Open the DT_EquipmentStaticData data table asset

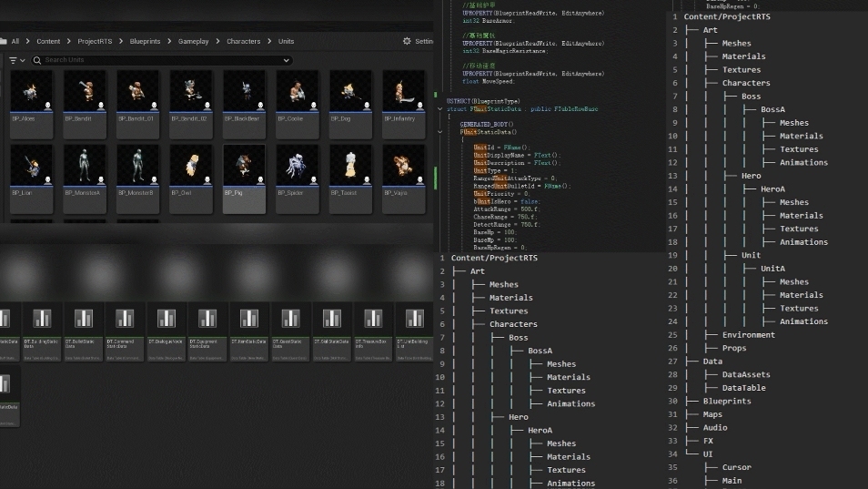pos(207,331)
